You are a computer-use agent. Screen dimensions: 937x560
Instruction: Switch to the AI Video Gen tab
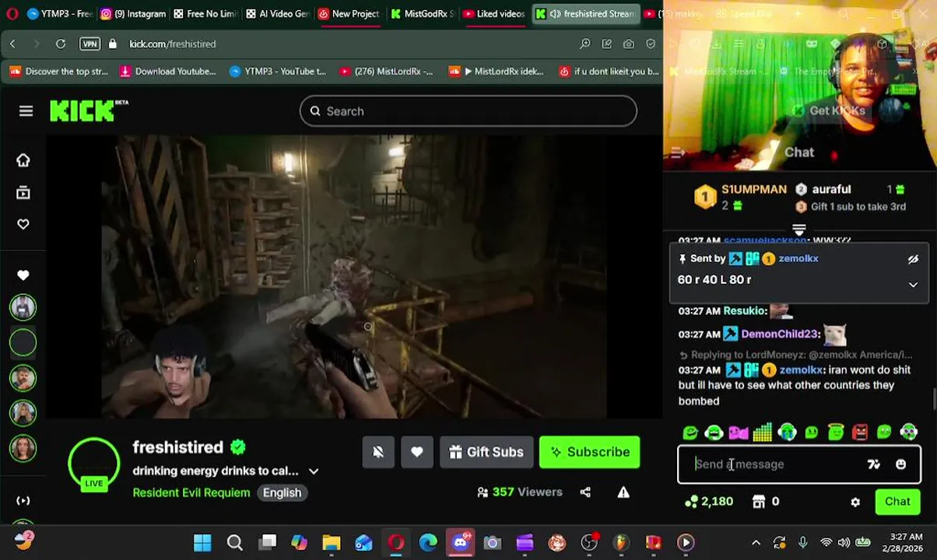(x=279, y=13)
